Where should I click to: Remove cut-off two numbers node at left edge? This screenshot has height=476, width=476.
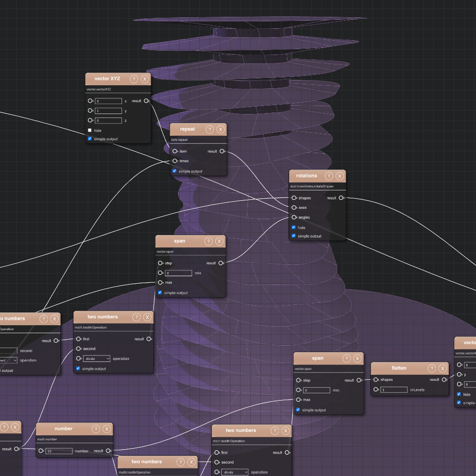(55, 319)
